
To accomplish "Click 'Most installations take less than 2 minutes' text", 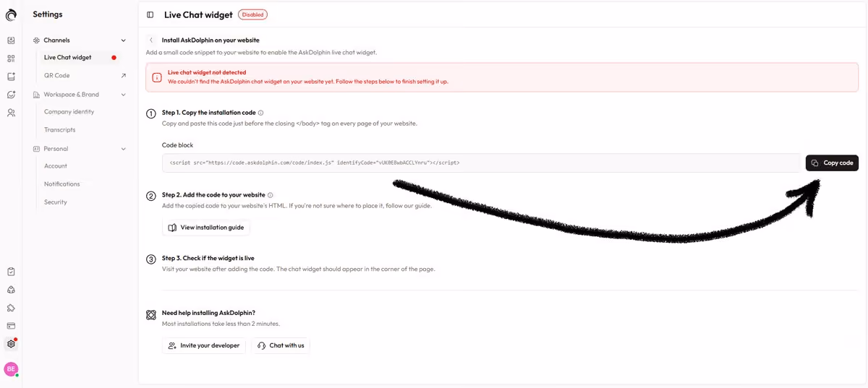I will click(221, 324).
